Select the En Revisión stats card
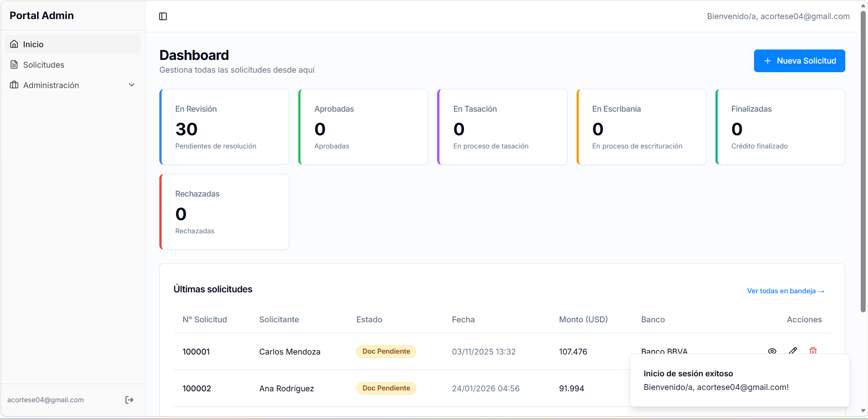Viewport: 868px width, 419px height. [x=224, y=127]
